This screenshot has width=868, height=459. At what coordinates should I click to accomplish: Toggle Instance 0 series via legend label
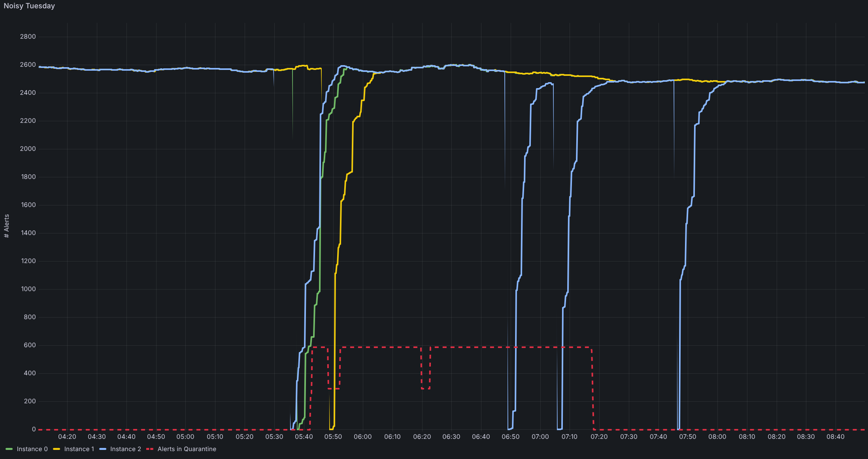(x=32, y=449)
